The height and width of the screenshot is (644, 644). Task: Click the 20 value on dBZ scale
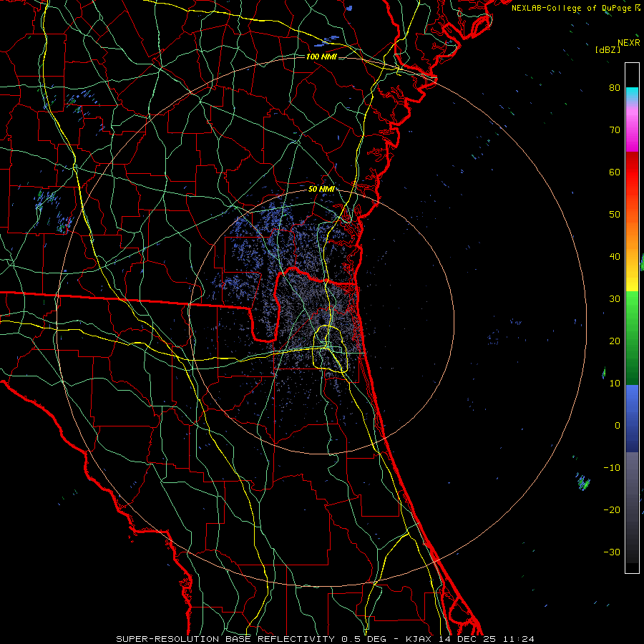(x=615, y=341)
